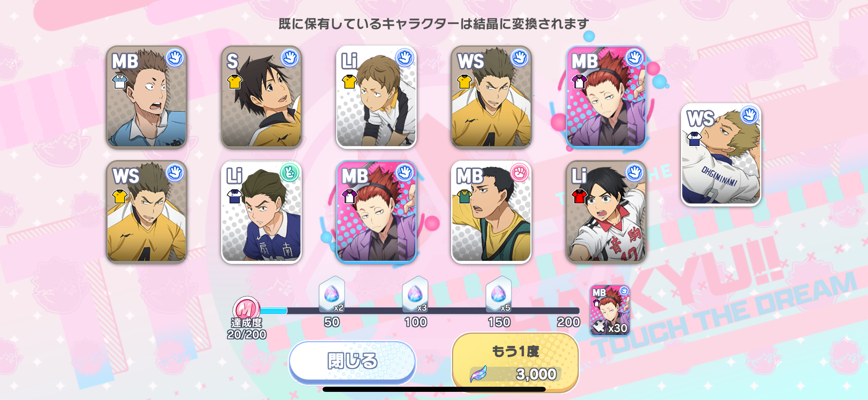Tap the もう1度 3,000 draw again button
This screenshot has height=400, width=868.
tap(516, 362)
